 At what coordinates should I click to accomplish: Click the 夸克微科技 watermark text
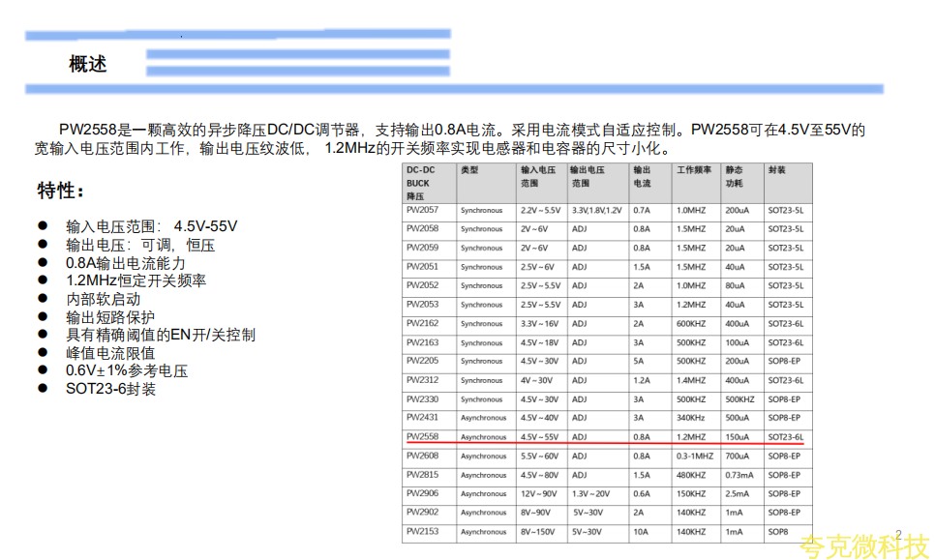pyautogui.click(x=863, y=546)
